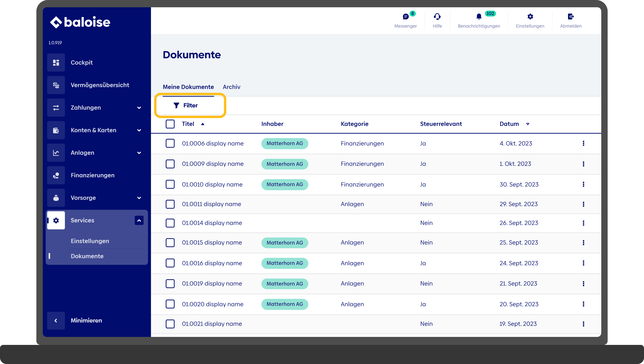This screenshot has height=364, width=644.
Task: Click the Hilfe headset icon
Action: pos(437,17)
